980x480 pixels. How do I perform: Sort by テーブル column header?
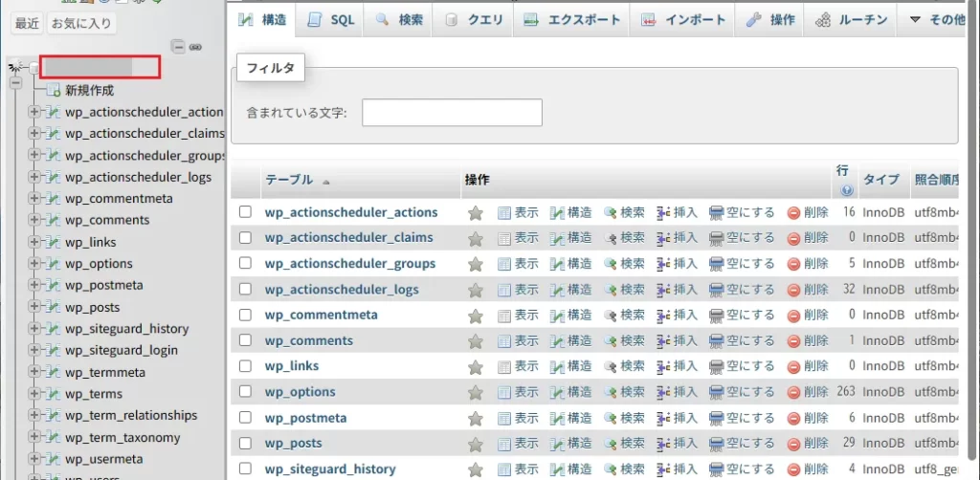(289, 180)
